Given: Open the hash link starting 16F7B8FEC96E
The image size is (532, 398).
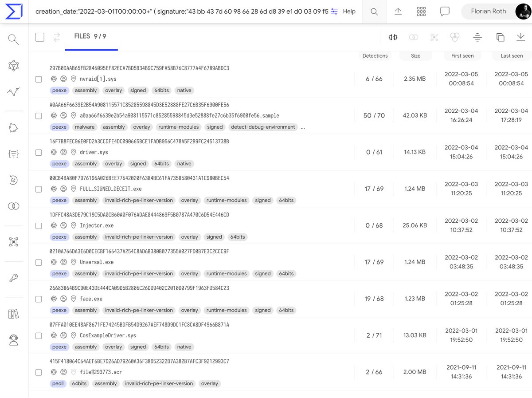Looking at the screenshot, I should (x=139, y=142).
